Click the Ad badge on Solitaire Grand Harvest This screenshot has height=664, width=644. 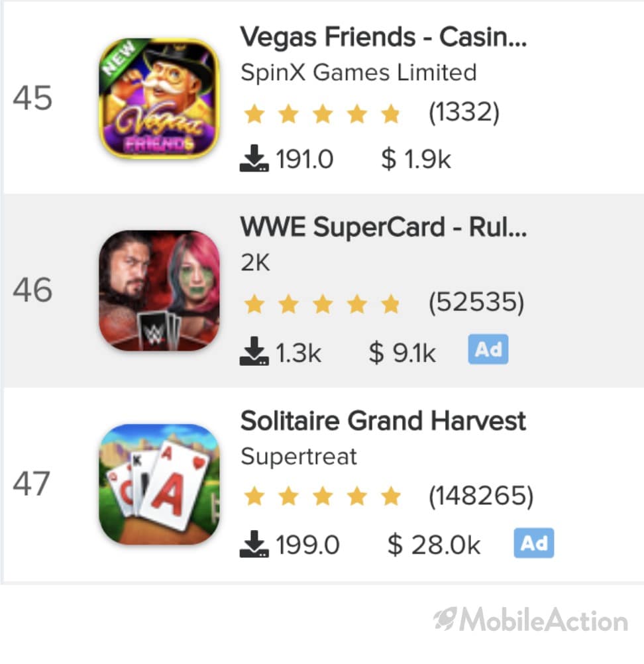[534, 543]
